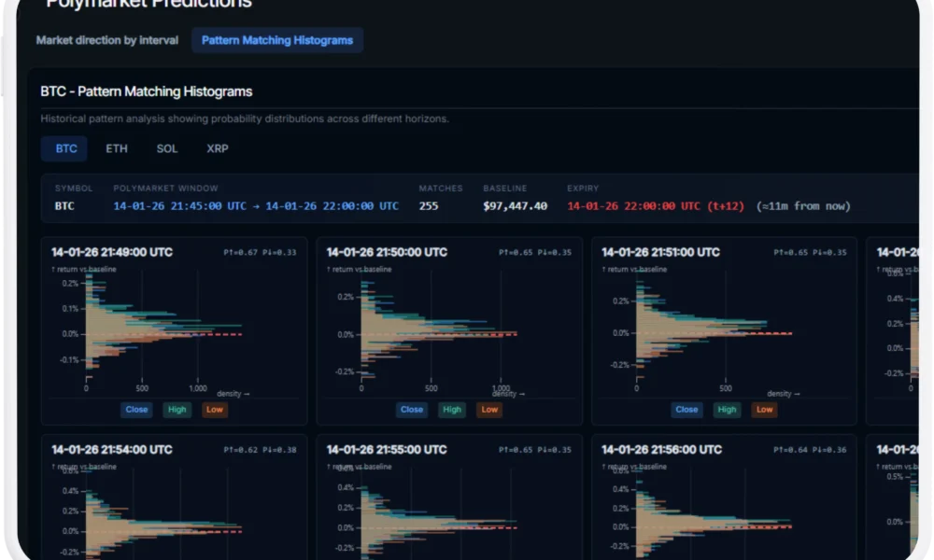This screenshot has width=934, height=560.
Task: Click the 21:50:00 histogram plot area
Action: [x=449, y=330]
